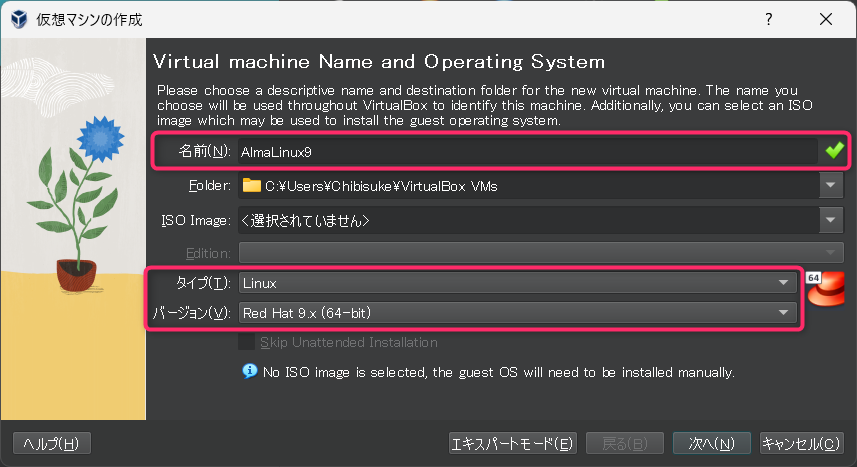Image resolution: width=857 pixels, height=467 pixels.
Task: Click the Red Hat 64-bit OS icon
Action: coord(821,293)
